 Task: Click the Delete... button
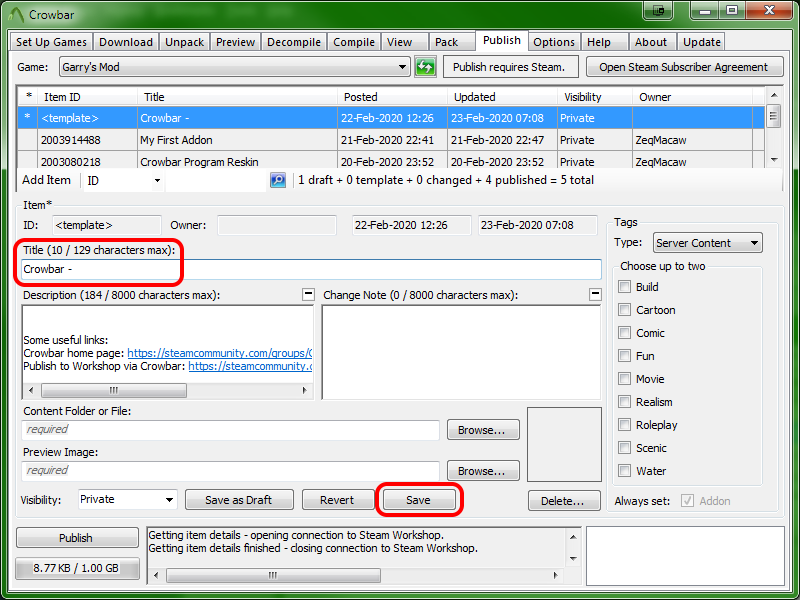pos(563,501)
